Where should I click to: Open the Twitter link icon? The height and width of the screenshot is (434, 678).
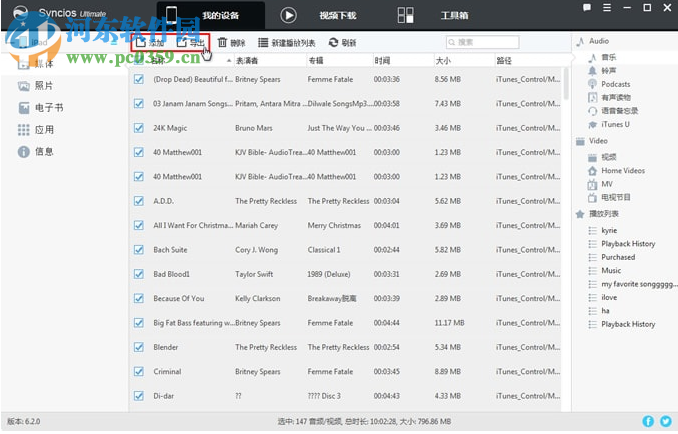[666, 421]
